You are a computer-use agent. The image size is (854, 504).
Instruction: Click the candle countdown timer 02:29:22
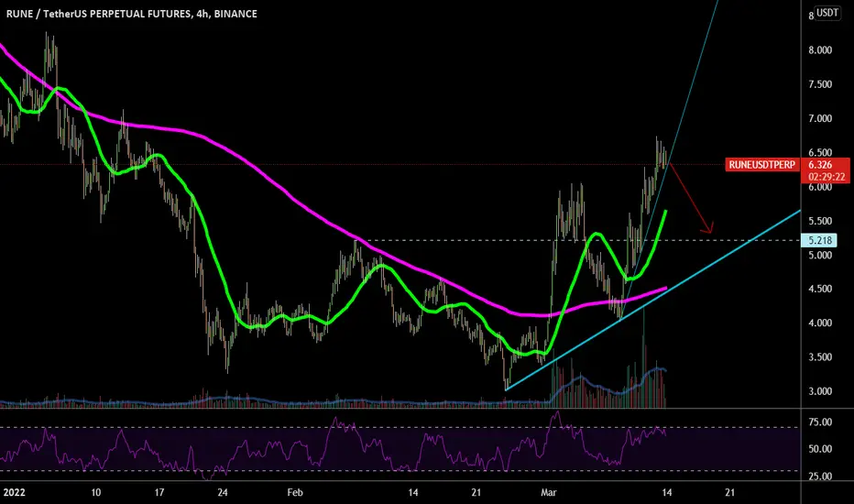click(827, 177)
